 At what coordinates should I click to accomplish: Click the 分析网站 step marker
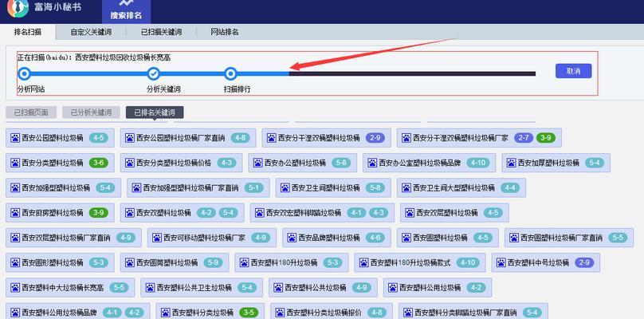click(x=24, y=74)
